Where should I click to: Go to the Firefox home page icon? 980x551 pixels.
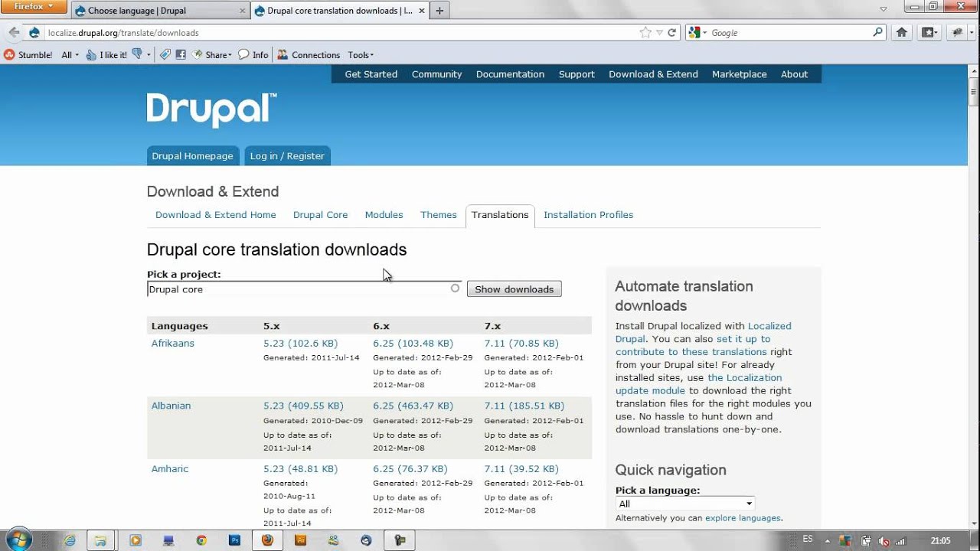point(902,32)
